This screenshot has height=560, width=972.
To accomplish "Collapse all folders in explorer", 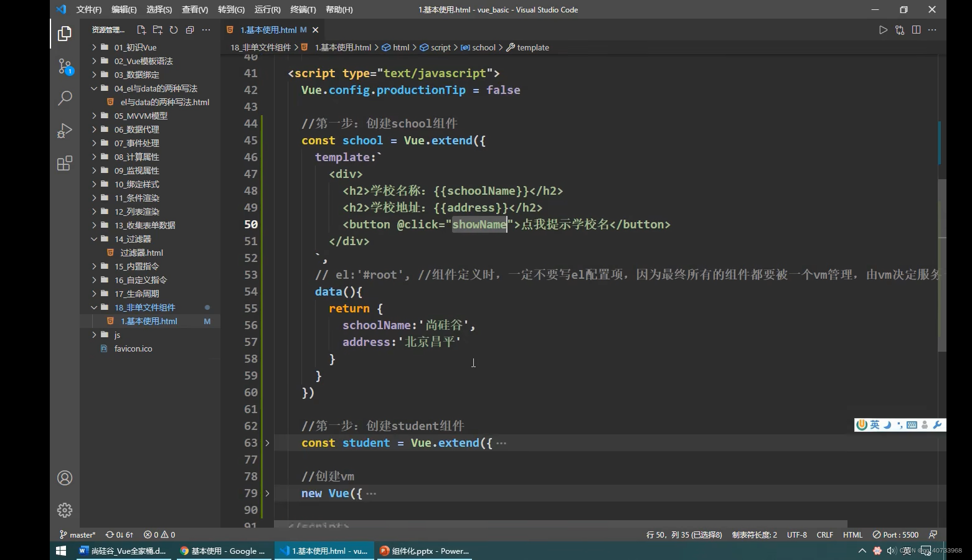I will click(x=190, y=30).
